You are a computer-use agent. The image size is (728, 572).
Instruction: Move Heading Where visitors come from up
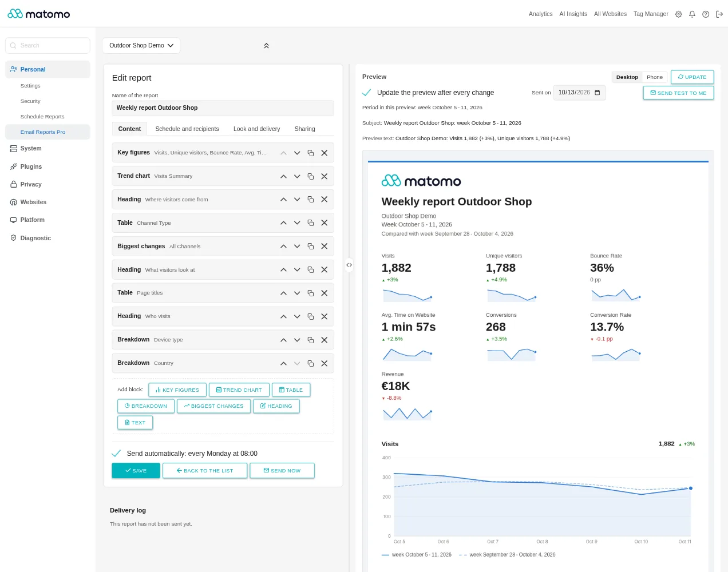click(283, 200)
